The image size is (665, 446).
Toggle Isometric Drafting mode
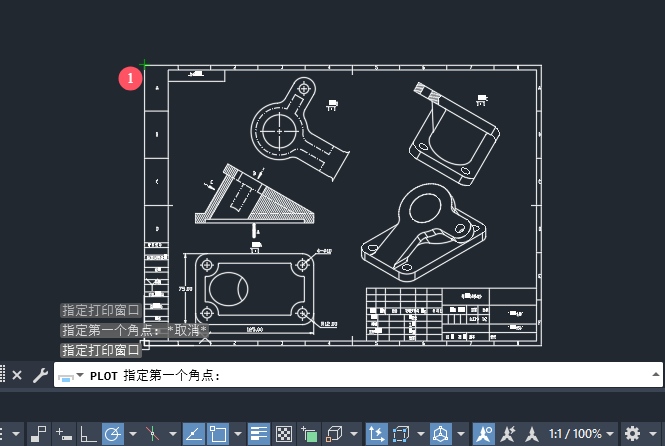tap(153, 434)
